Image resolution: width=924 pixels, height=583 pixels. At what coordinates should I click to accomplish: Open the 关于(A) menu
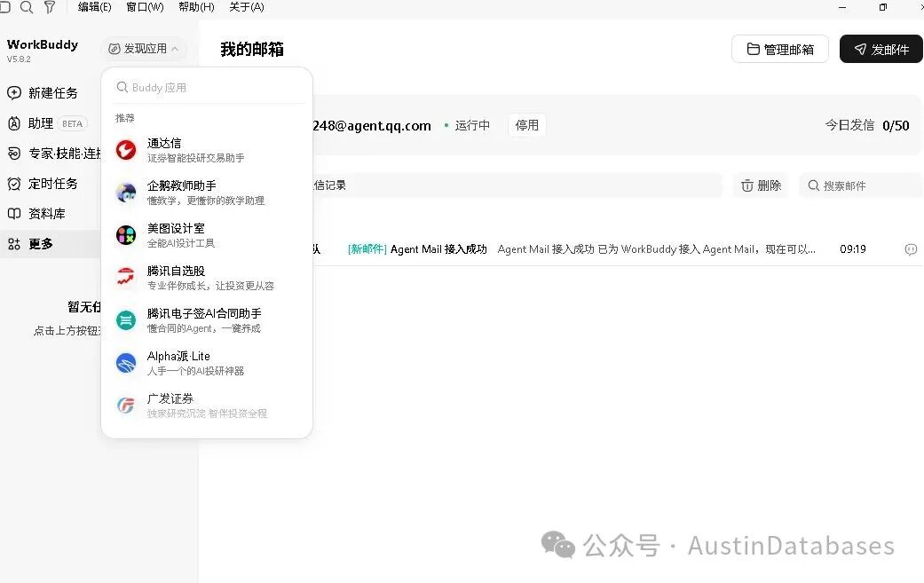[x=247, y=7]
